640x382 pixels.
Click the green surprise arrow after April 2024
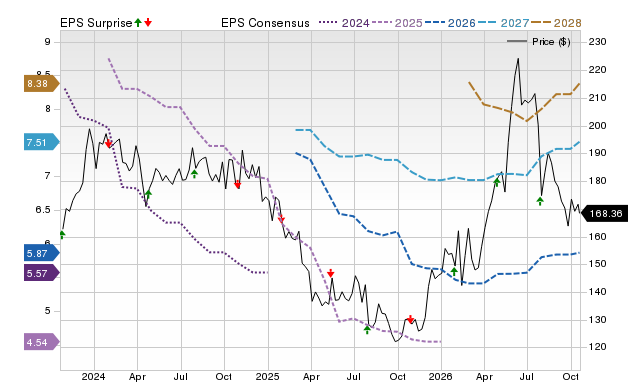pos(148,195)
